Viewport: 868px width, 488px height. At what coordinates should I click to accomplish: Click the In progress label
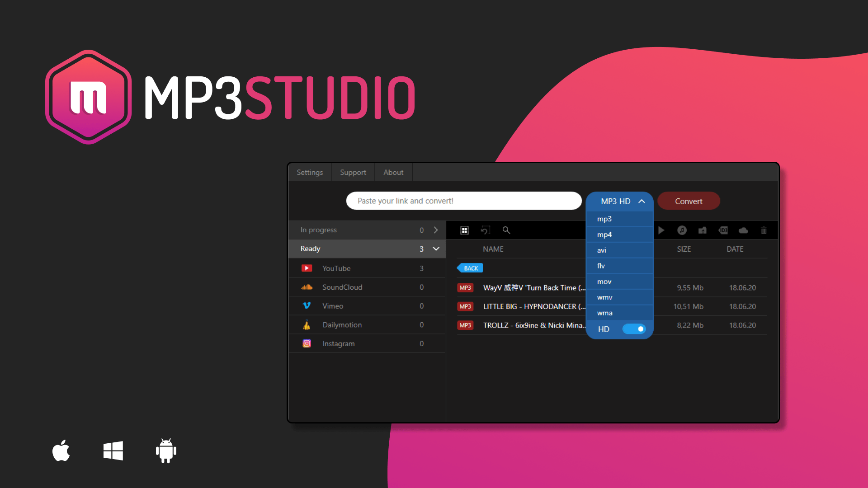319,230
